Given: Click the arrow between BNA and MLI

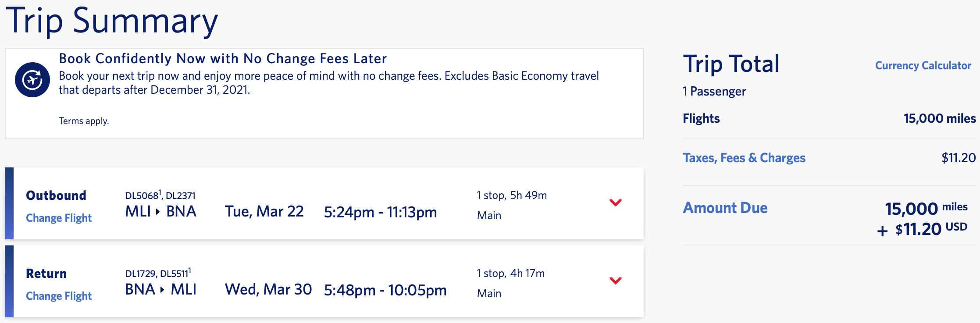Looking at the screenshot, I should (x=161, y=289).
